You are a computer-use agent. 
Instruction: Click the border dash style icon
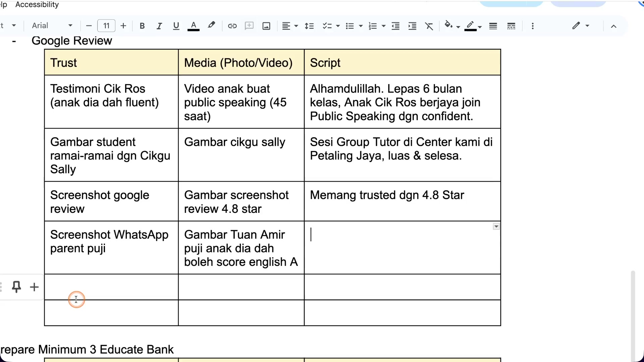coord(511,26)
